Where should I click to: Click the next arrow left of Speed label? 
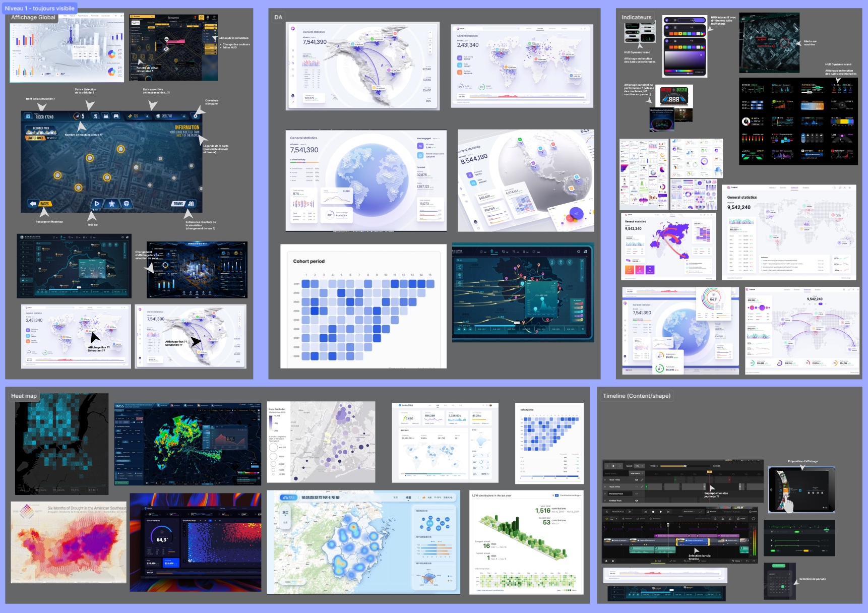point(620,466)
